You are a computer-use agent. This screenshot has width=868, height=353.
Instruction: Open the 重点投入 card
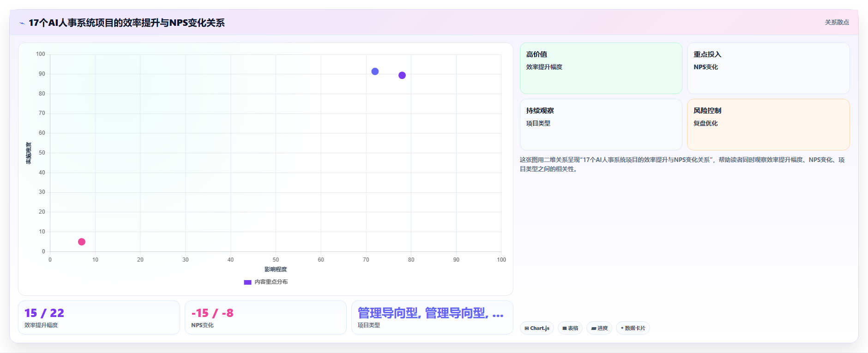768,68
